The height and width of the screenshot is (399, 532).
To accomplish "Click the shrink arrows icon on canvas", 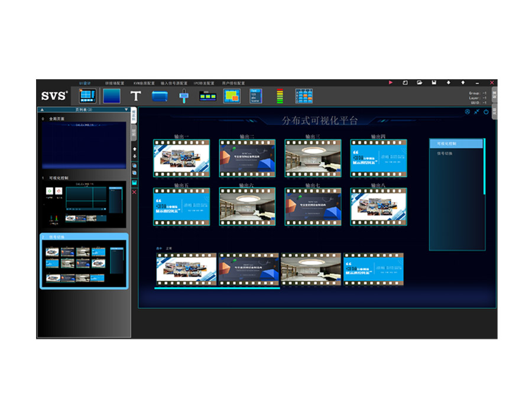I will 476,112.
